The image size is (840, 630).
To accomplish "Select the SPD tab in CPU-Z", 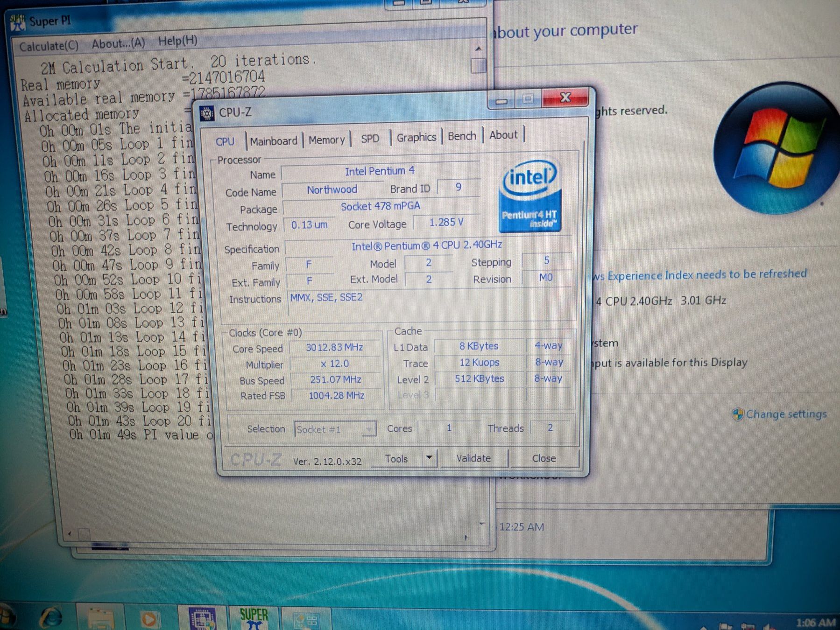I will click(370, 139).
